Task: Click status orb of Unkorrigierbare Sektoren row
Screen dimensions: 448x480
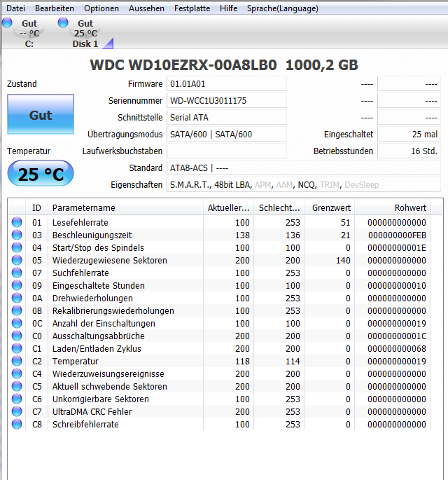Action: tap(17, 399)
